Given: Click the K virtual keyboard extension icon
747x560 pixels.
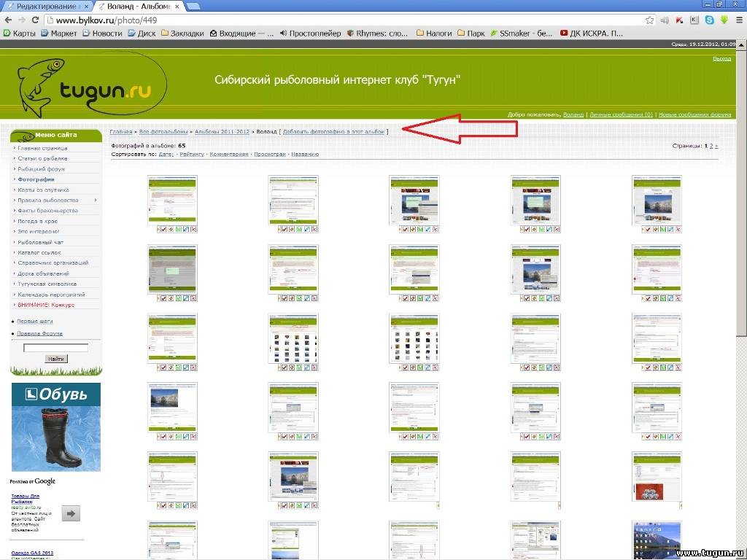Looking at the screenshot, I should coord(694,20).
